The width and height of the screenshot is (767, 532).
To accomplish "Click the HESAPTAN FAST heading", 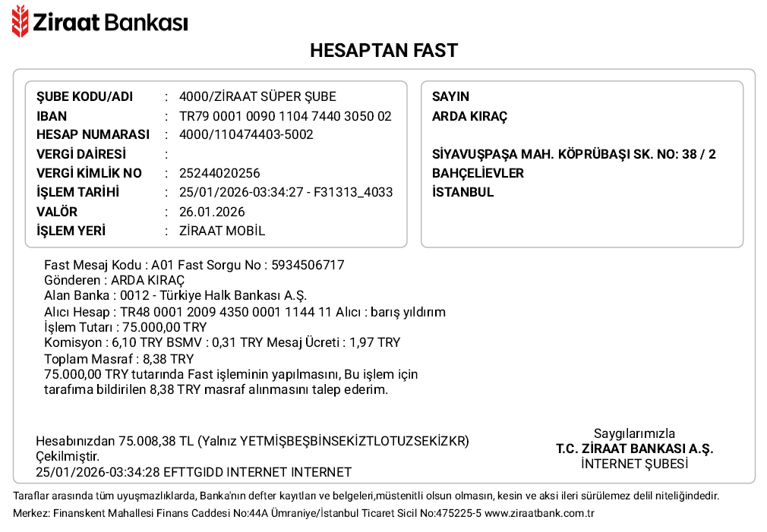I will (383, 50).
